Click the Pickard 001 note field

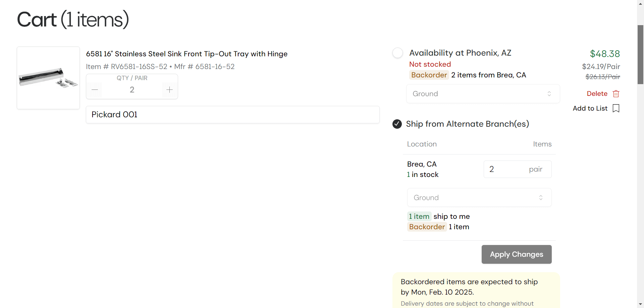click(233, 115)
